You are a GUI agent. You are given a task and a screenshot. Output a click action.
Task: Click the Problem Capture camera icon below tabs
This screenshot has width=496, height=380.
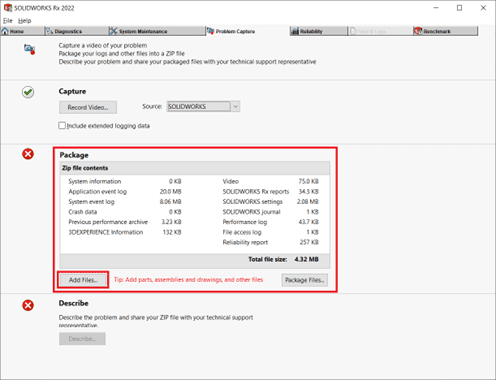point(30,49)
